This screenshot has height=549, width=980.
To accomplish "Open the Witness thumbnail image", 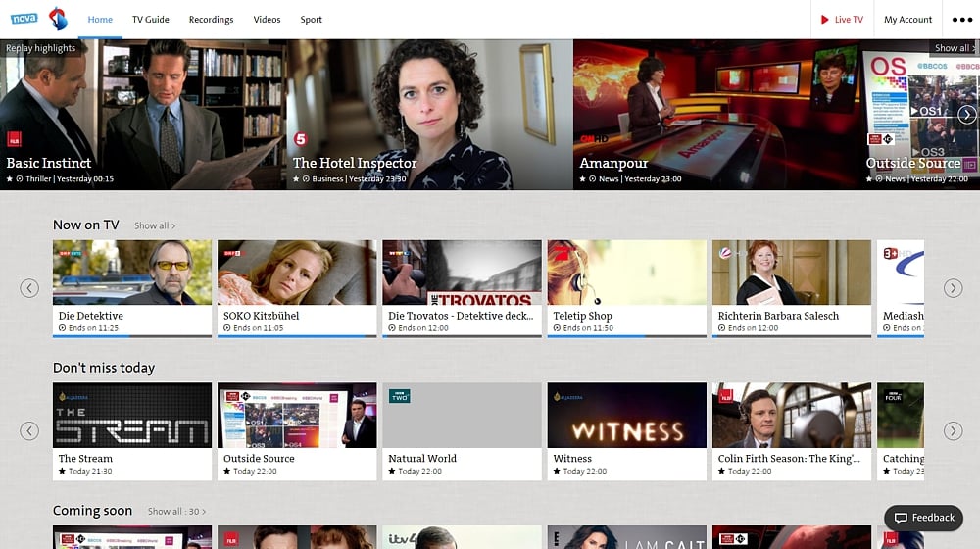I will [627, 416].
